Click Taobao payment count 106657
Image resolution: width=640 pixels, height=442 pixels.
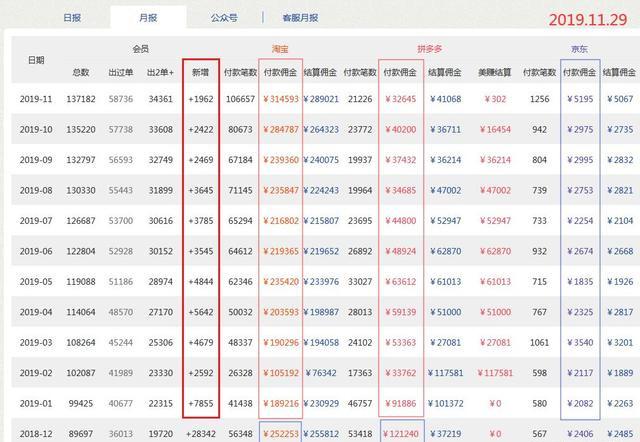[x=240, y=99]
